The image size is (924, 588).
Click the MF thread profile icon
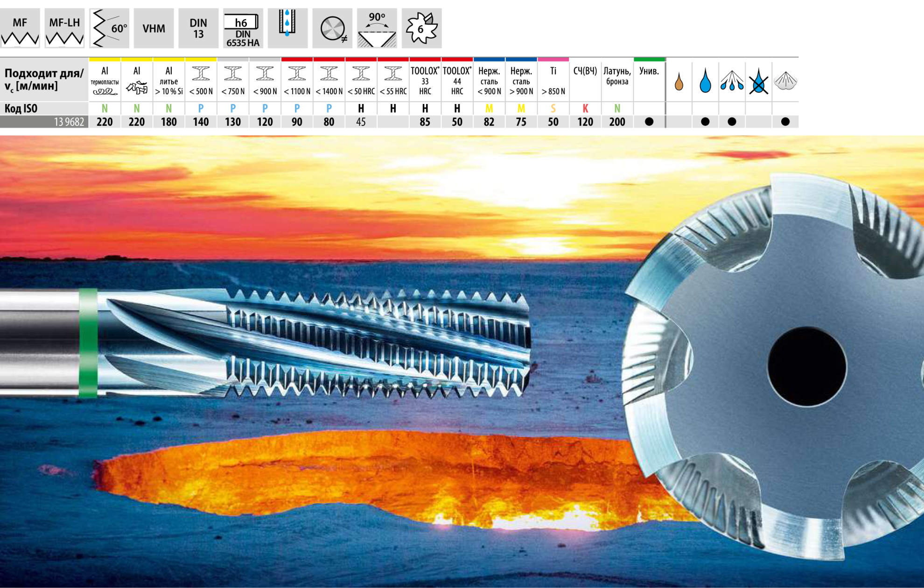20,28
